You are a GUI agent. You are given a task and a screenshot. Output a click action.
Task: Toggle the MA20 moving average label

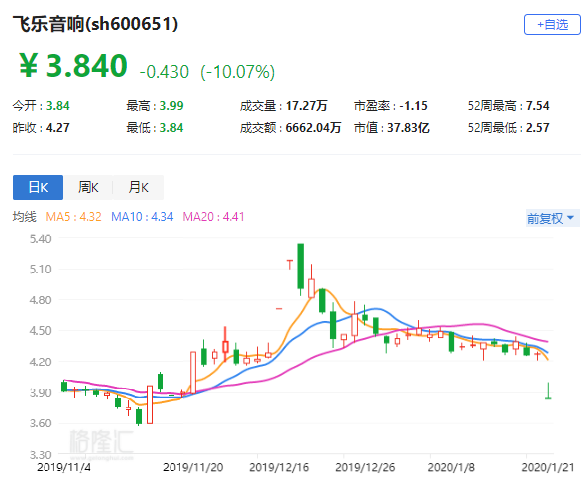tap(213, 217)
